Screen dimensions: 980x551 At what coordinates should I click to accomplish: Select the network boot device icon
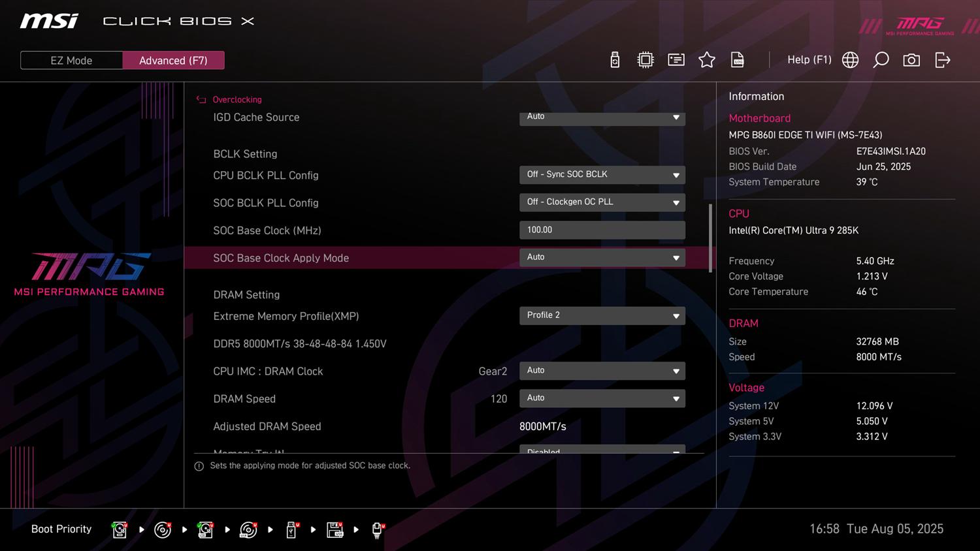[377, 529]
